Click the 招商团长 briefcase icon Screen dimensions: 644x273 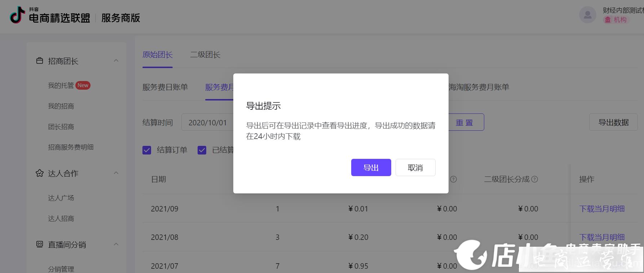tap(40, 61)
